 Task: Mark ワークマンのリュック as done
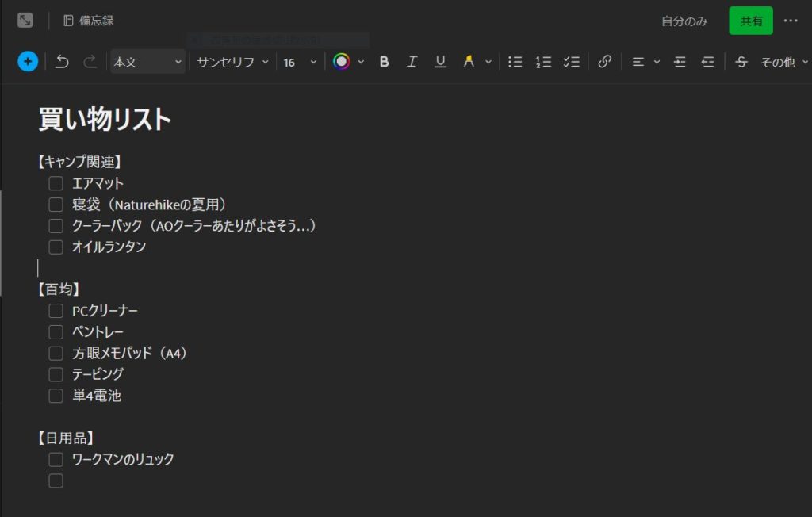point(56,459)
